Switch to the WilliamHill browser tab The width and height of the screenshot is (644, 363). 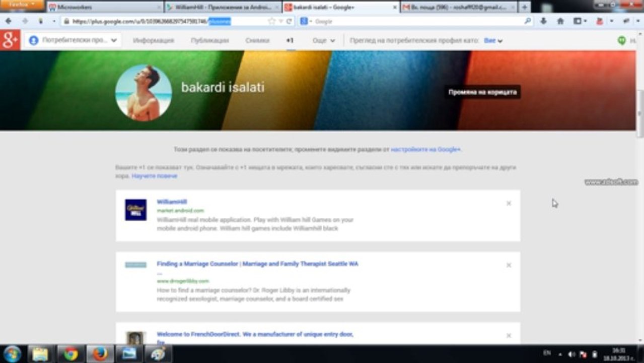pyautogui.click(x=223, y=7)
